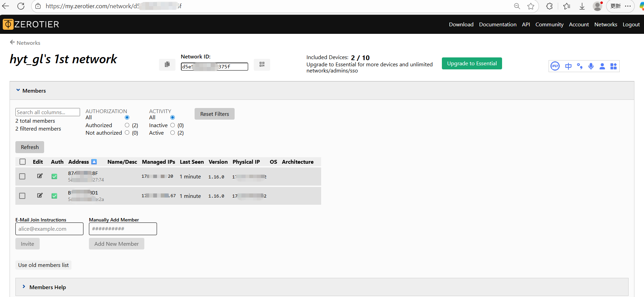Filter by Active members
Image resolution: width=644 pixels, height=297 pixels.
[x=172, y=133]
